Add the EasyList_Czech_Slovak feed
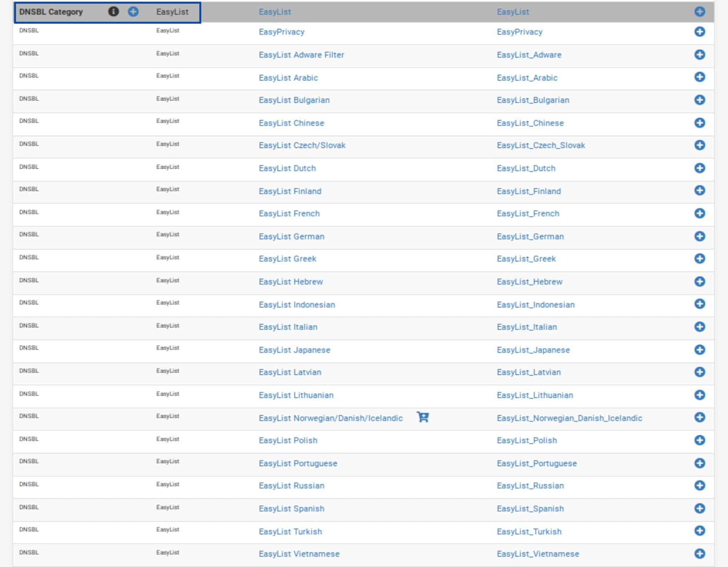 pos(699,145)
